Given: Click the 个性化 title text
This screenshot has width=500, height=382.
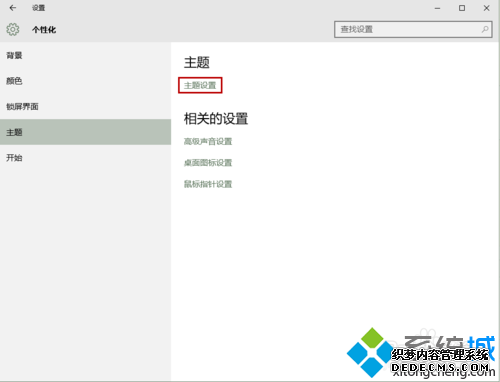Looking at the screenshot, I should (x=44, y=30).
